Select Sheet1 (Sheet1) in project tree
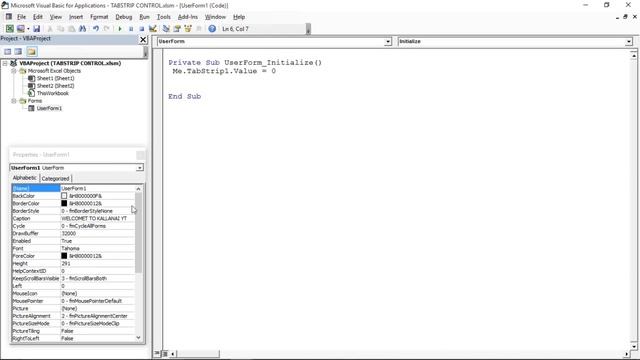The width and height of the screenshot is (640, 360). tap(56, 78)
